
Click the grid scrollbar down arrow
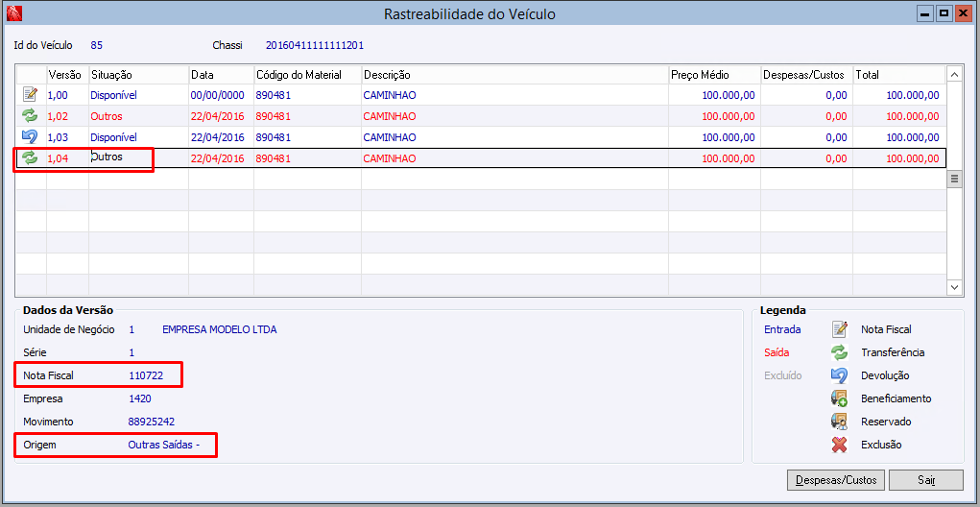pos(954,287)
